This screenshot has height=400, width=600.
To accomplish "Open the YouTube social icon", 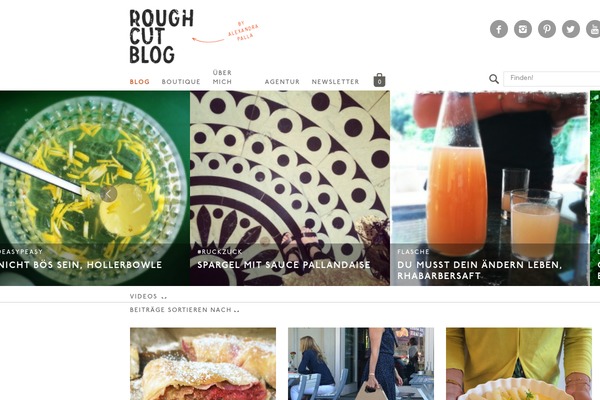I will click(x=593, y=29).
